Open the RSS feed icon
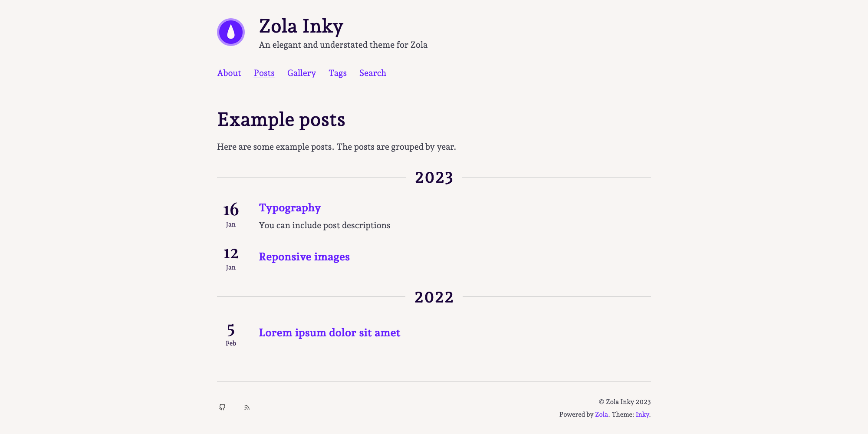Screen dimensions: 868x434 247,407
